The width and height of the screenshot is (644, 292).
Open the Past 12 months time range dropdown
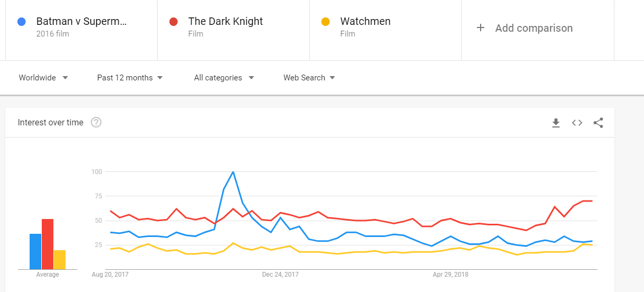coord(130,78)
